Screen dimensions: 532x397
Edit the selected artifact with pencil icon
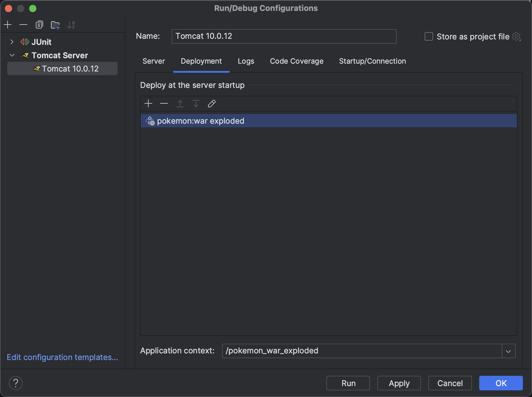coord(212,104)
